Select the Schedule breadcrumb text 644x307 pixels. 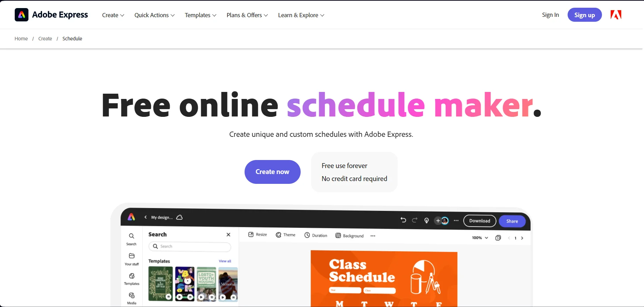[x=72, y=39]
